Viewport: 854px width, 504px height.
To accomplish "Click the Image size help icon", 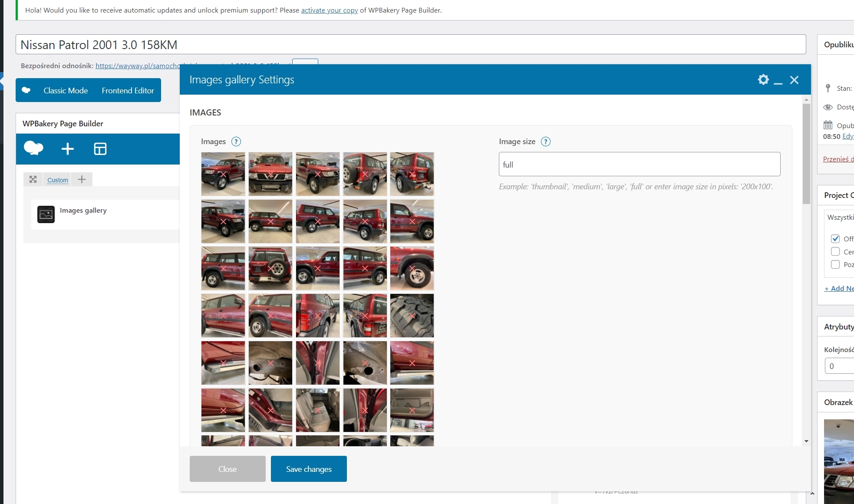I will pyautogui.click(x=545, y=142).
